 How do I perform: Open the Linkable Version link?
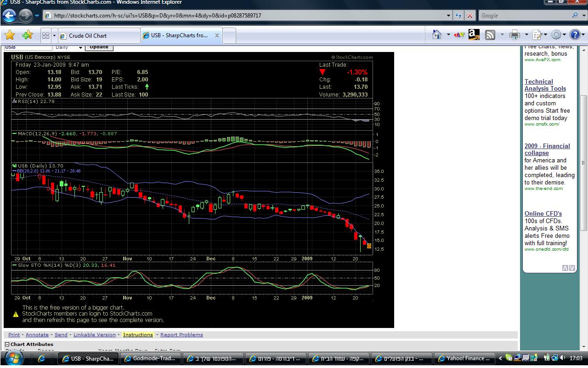[x=94, y=334]
